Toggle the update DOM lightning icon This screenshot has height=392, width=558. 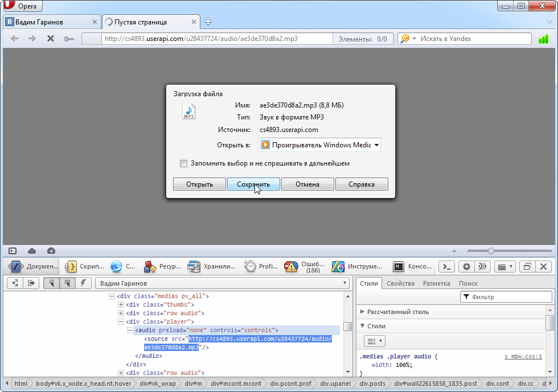tap(83, 283)
